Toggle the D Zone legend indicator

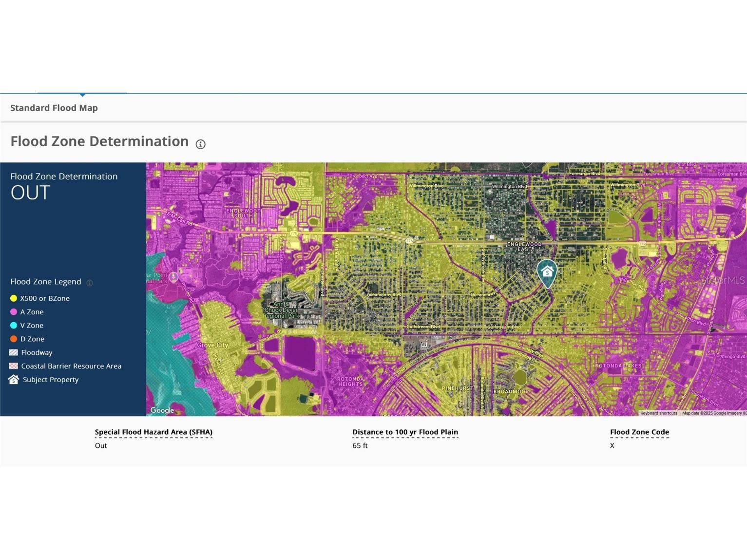pyautogui.click(x=14, y=339)
